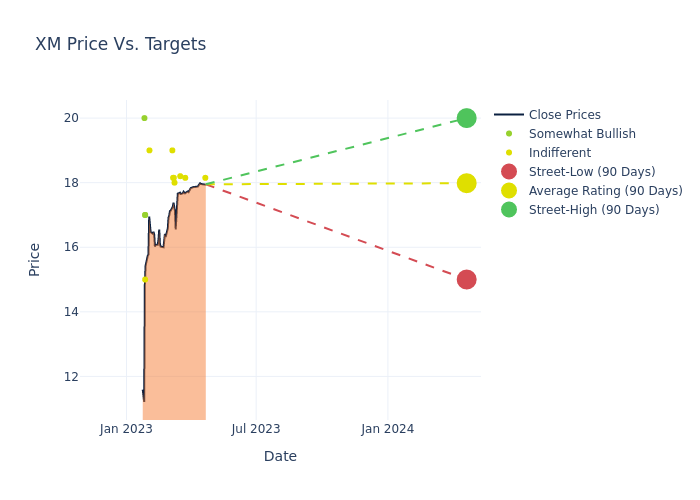Toggle Somewhat Bullish legend entry

point(581,134)
